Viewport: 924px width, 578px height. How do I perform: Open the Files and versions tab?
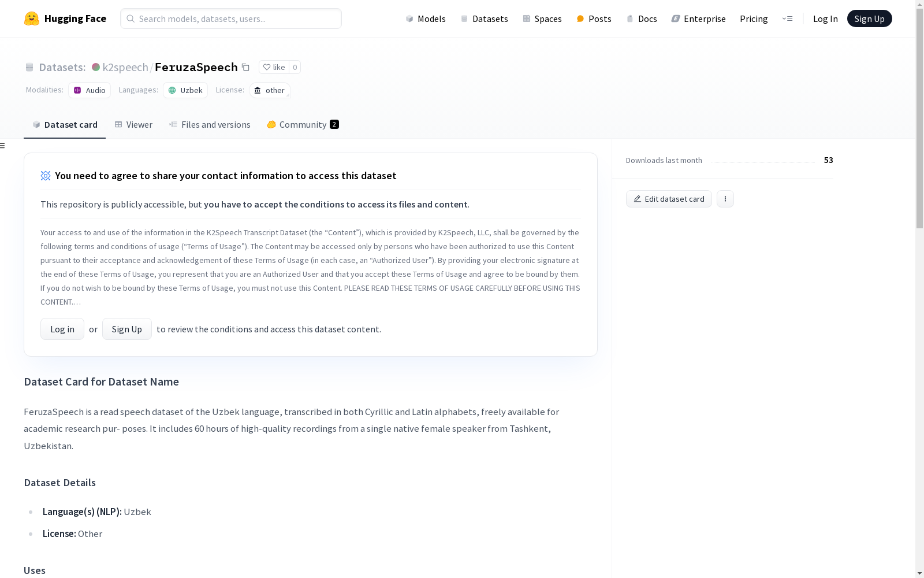click(210, 125)
